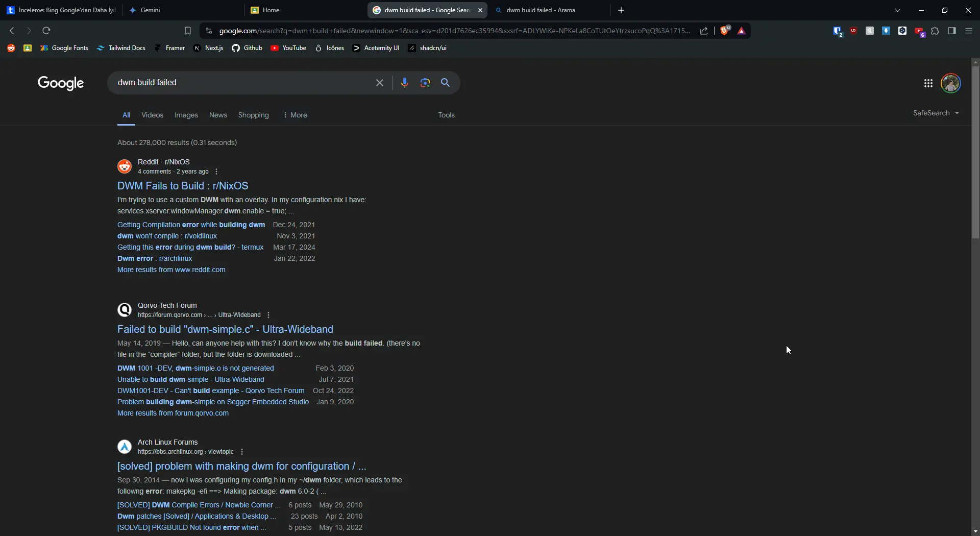980x536 pixels.
Task: Select the Videos search filter
Action: pos(152,115)
